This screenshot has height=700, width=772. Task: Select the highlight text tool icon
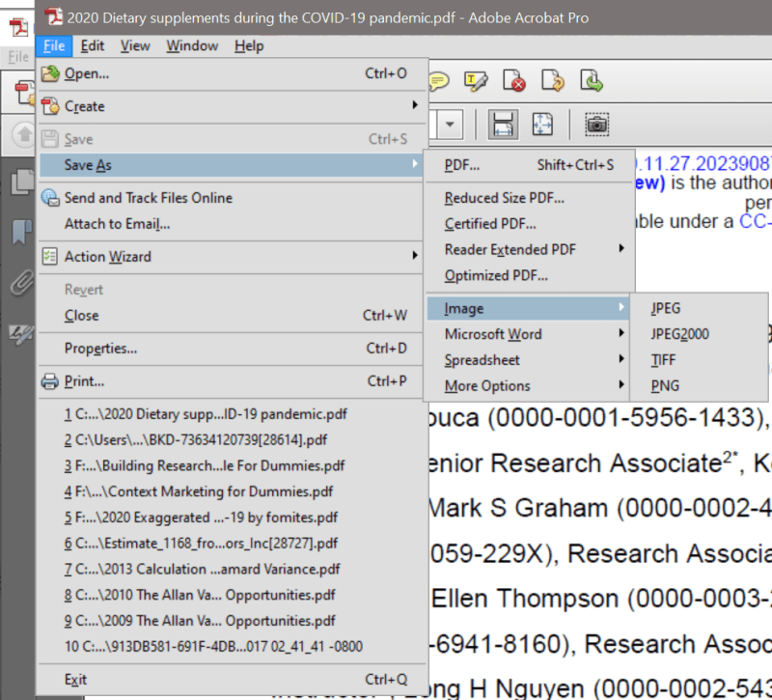pos(476,81)
